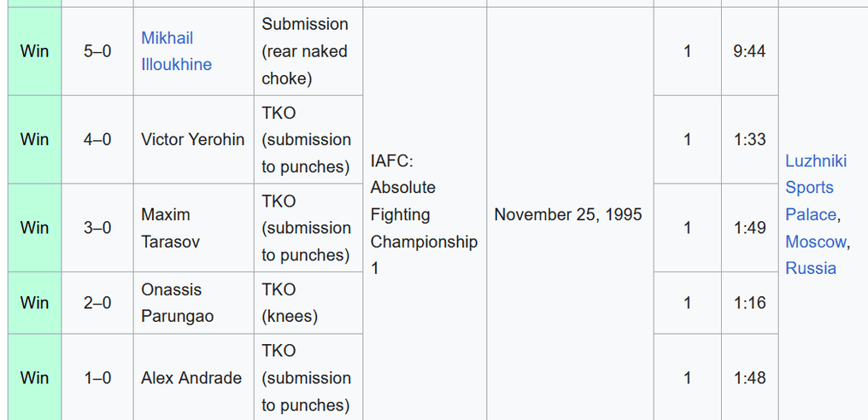Select the 1:33 time cell
Image resolution: width=868 pixels, height=420 pixels.
(749, 139)
